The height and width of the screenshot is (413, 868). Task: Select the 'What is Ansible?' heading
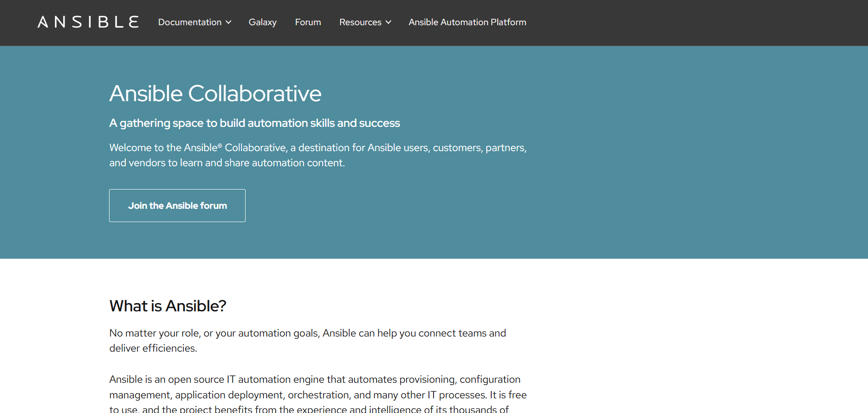click(168, 306)
